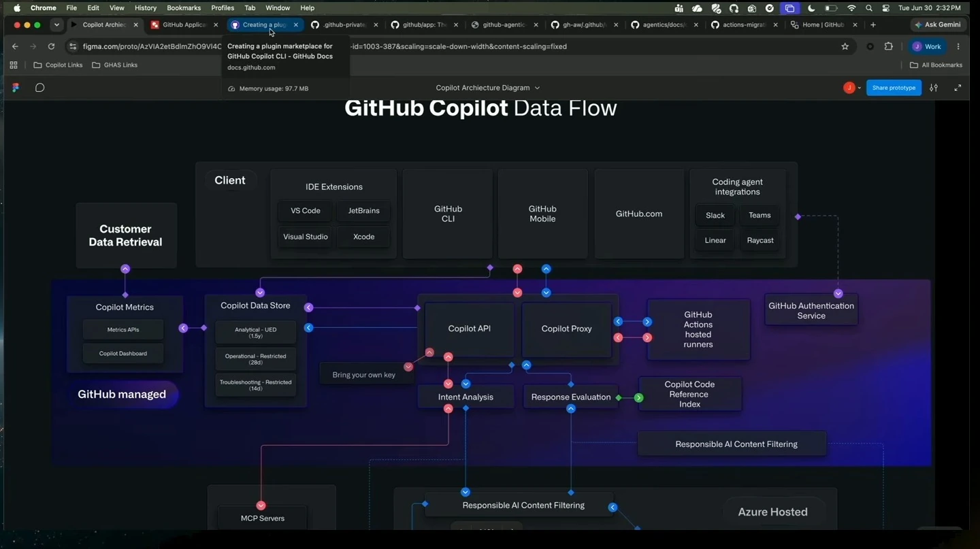
Task: Open the Work profile menu
Action: coord(927,46)
